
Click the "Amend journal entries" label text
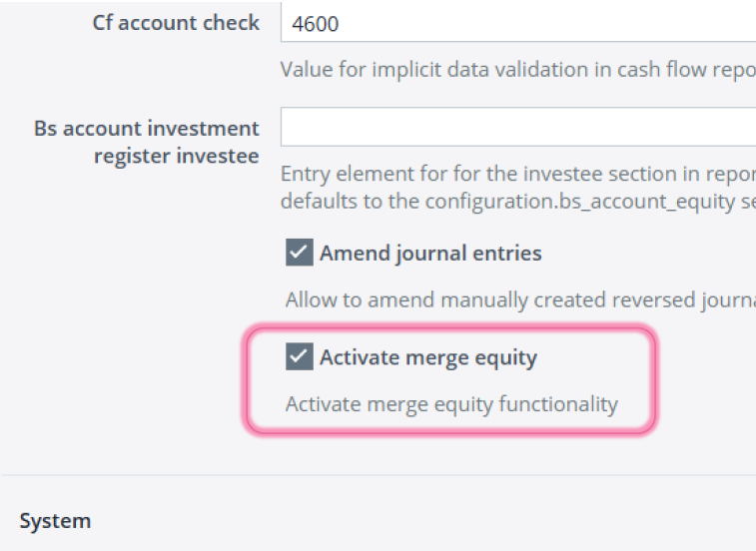(430, 254)
